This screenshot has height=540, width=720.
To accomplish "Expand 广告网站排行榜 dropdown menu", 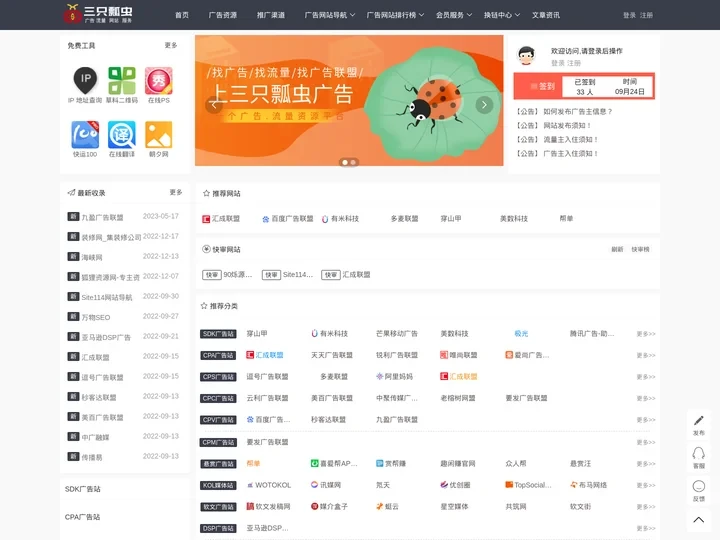I will (395, 15).
